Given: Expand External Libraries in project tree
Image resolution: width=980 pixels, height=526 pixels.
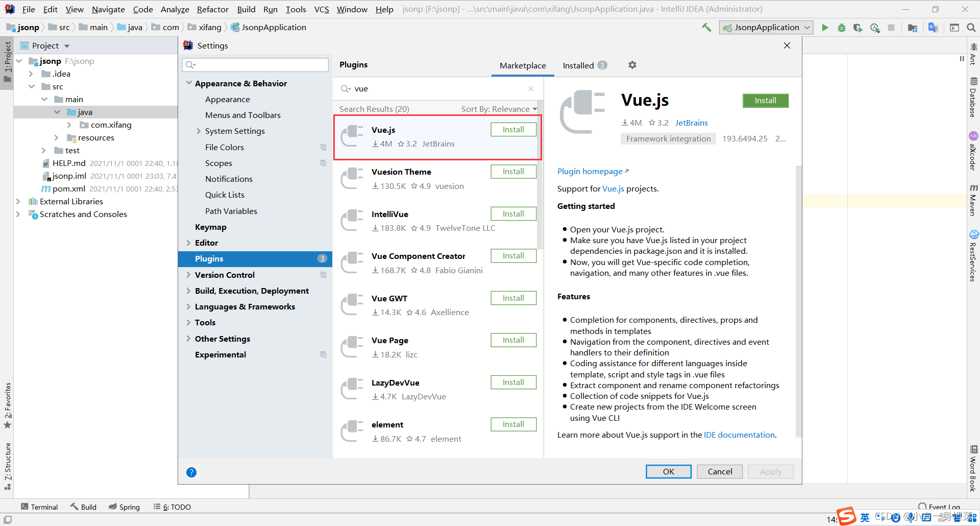Looking at the screenshot, I should 18,202.
